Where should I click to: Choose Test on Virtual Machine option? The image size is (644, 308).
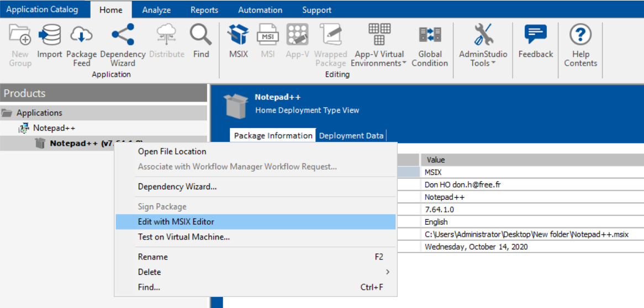(184, 237)
